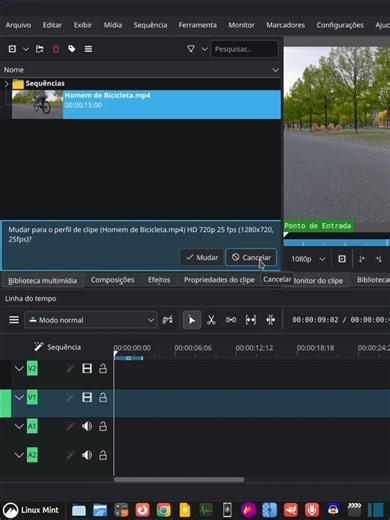Click the blue monitor zone bar
Screen dimensions: 390x520
pyautogui.click(x=337, y=242)
